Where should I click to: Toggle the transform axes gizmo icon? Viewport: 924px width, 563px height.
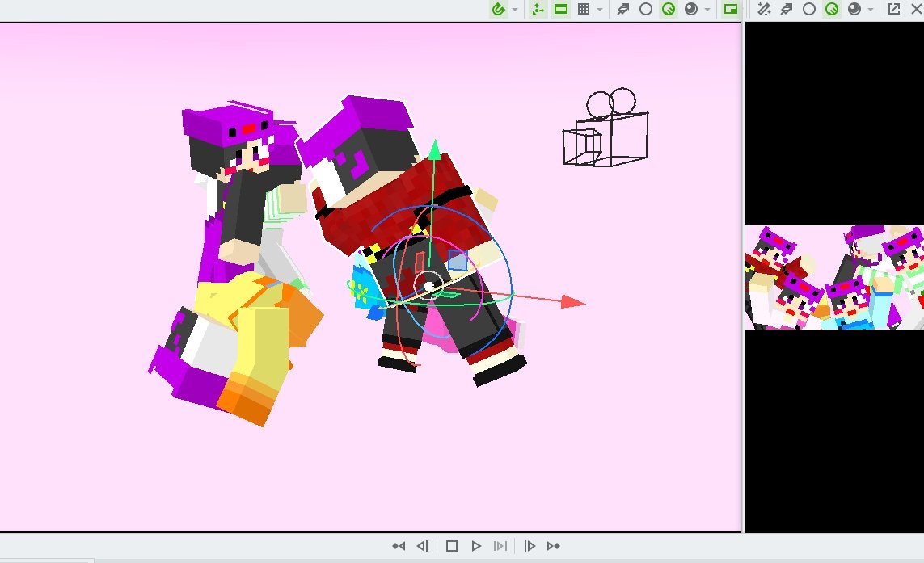click(x=538, y=9)
